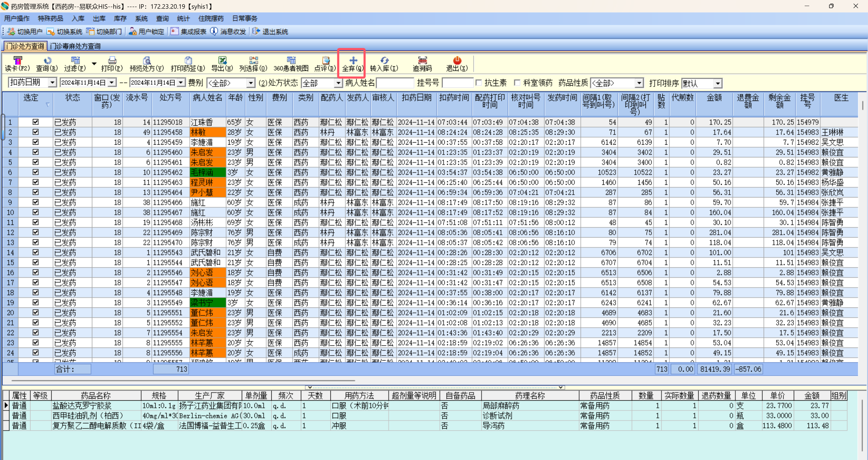The height and width of the screenshot is (460, 868).
Task: Click the 退出系统 toolbar button
Action: click(270, 32)
